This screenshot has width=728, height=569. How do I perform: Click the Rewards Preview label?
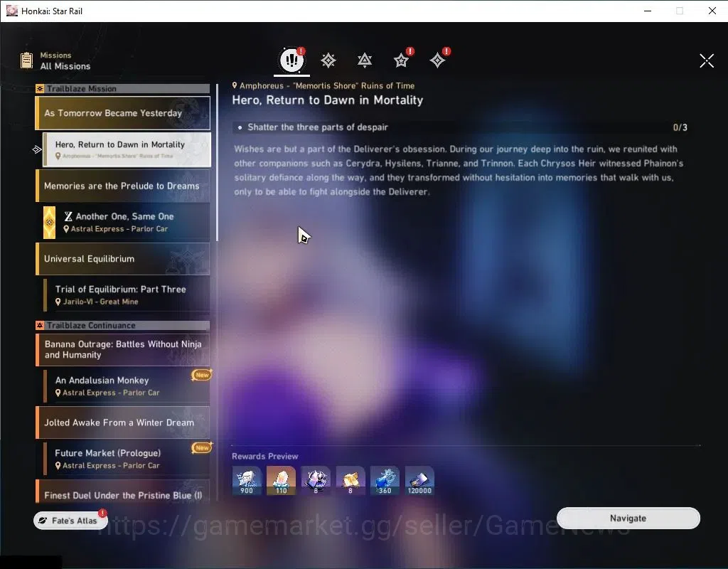pos(264,456)
